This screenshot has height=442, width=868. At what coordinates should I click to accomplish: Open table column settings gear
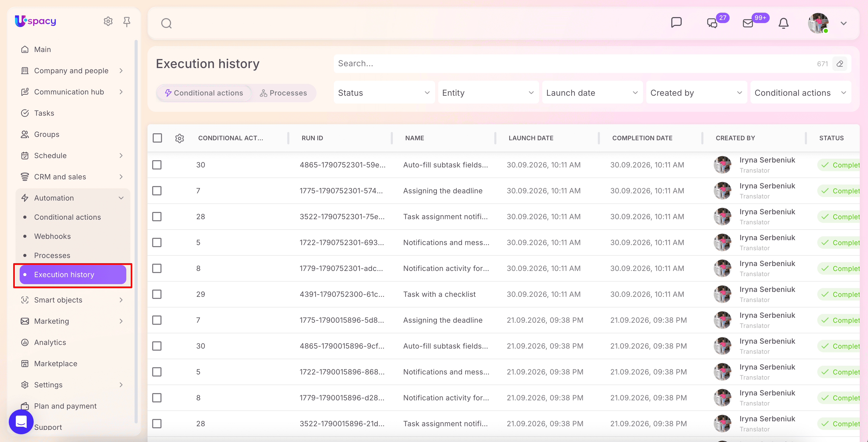pyautogui.click(x=180, y=138)
